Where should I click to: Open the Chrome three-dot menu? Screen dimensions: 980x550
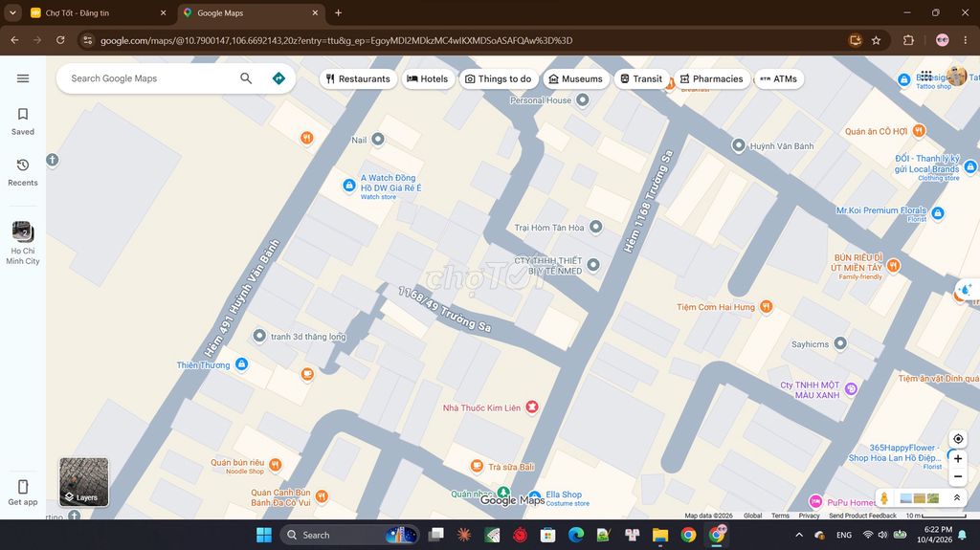click(x=965, y=40)
